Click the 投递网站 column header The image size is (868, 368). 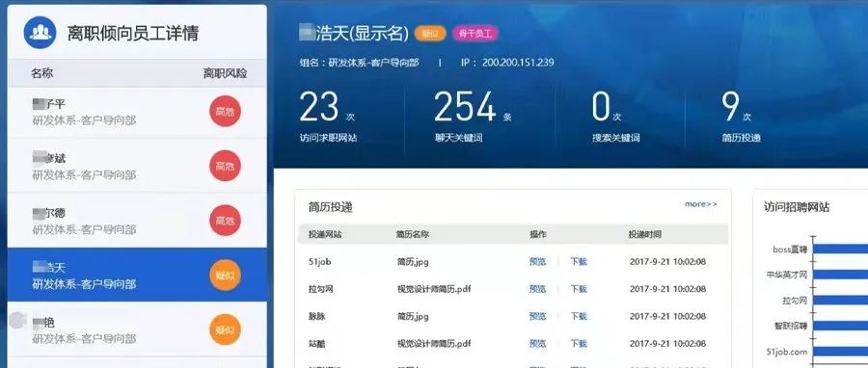pyautogui.click(x=325, y=234)
